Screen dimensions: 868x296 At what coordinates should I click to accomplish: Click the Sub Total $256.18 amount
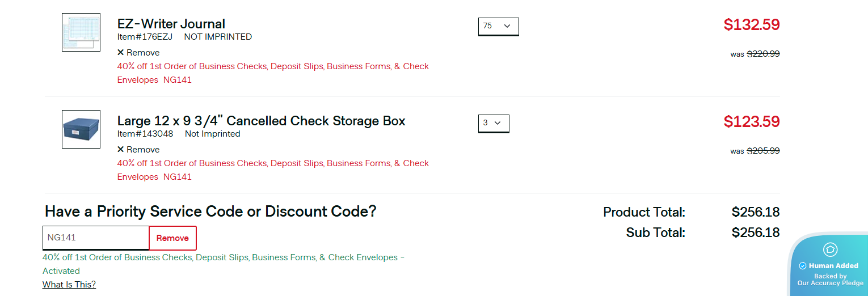[x=755, y=232]
